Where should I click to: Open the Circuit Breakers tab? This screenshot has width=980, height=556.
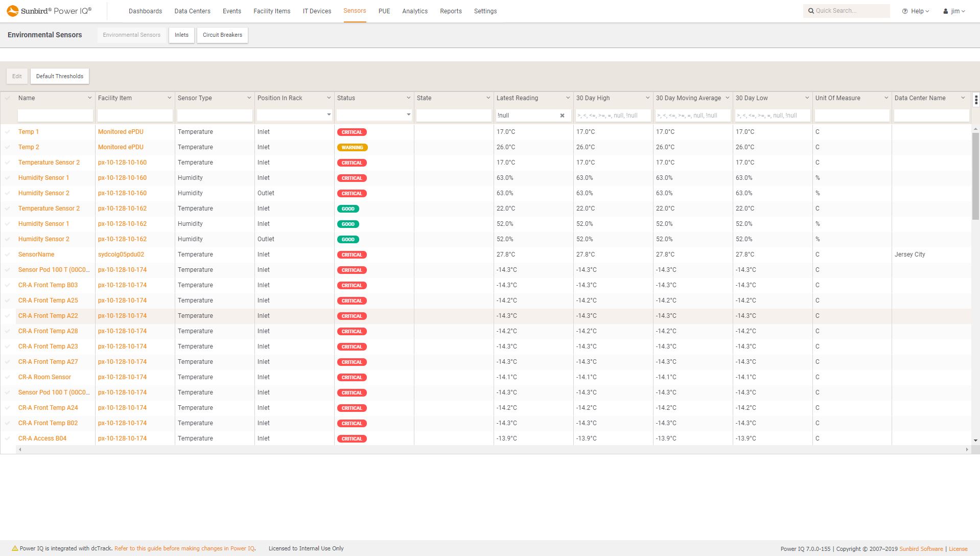[222, 35]
